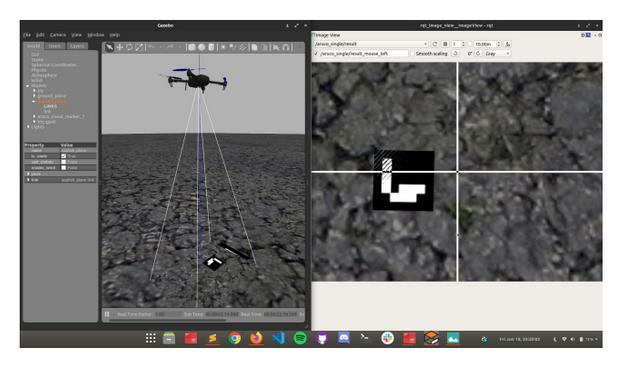Refresh the topic list in Image View
Screen dimensions: 621x373
[435, 44]
